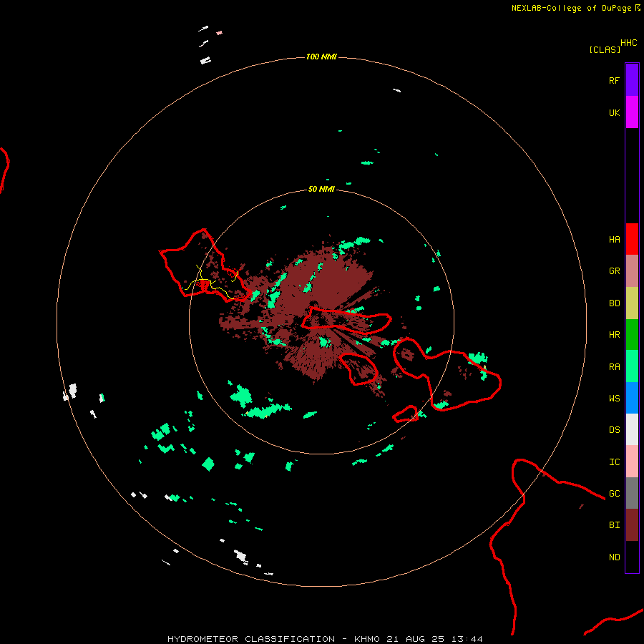Click the GC legend label
644x644 pixels.
[x=615, y=494]
